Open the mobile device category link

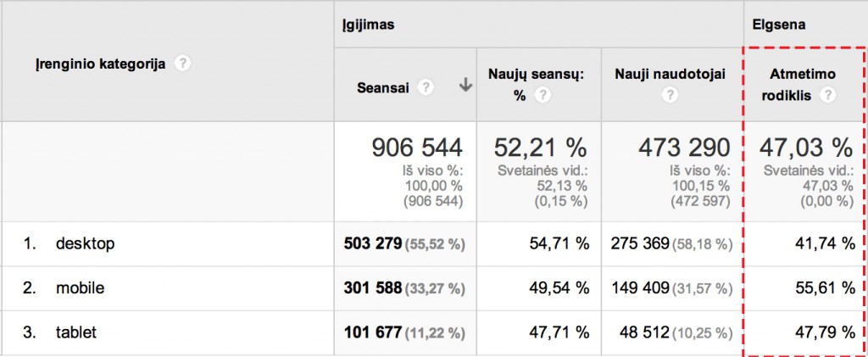[x=80, y=288]
